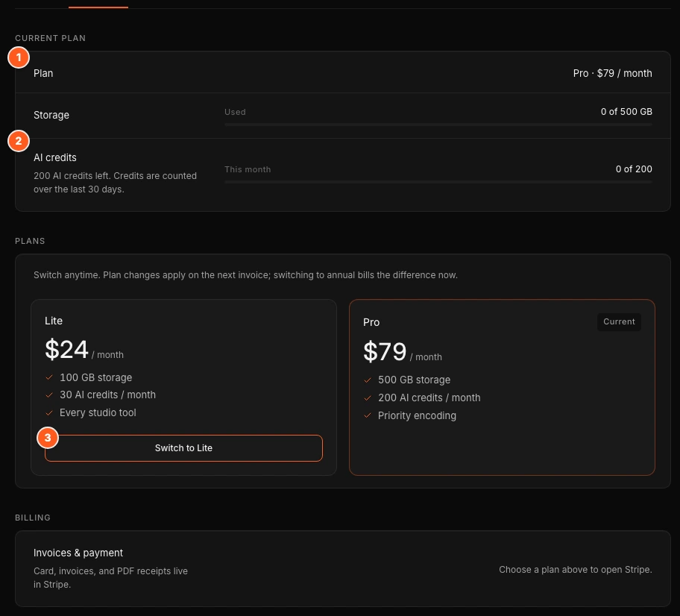Click the "Pro" plan card title
Viewport: 680px width, 616px height.
371,322
